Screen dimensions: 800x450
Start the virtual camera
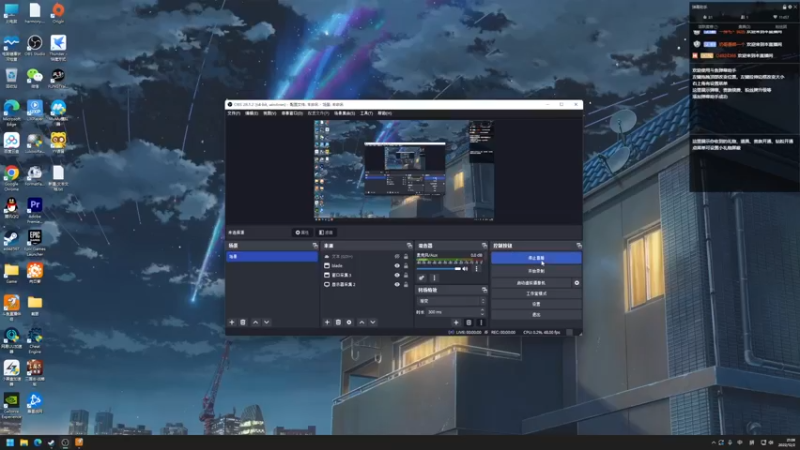[x=531, y=283]
